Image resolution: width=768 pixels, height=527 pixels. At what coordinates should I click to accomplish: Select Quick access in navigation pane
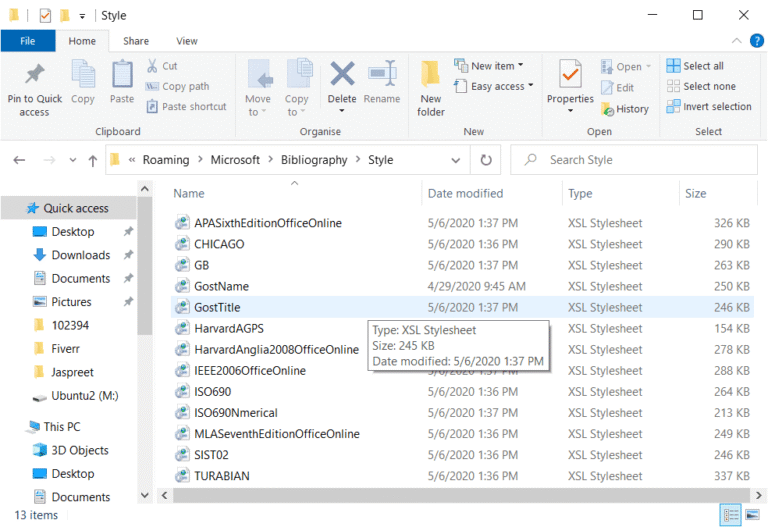pos(69,208)
